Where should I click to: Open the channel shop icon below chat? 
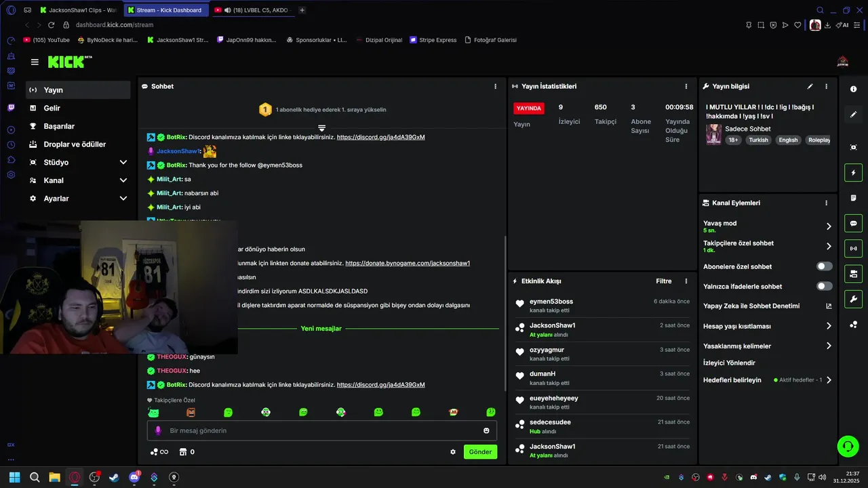(x=182, y=452)
